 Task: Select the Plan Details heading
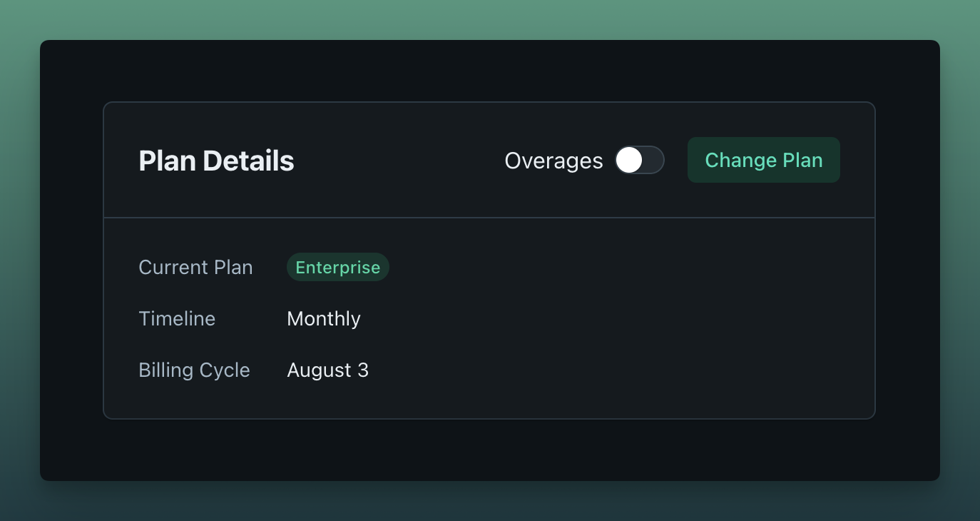(216, 161)
